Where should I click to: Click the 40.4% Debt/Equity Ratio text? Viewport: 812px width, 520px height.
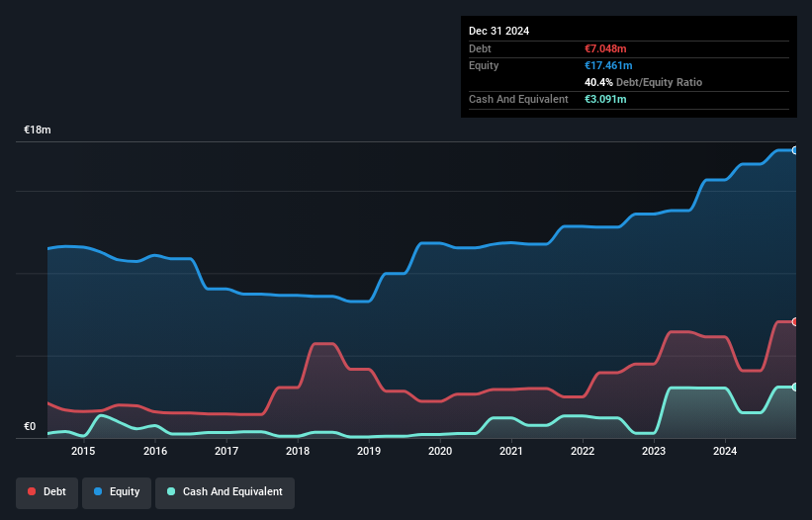[643, 82]
